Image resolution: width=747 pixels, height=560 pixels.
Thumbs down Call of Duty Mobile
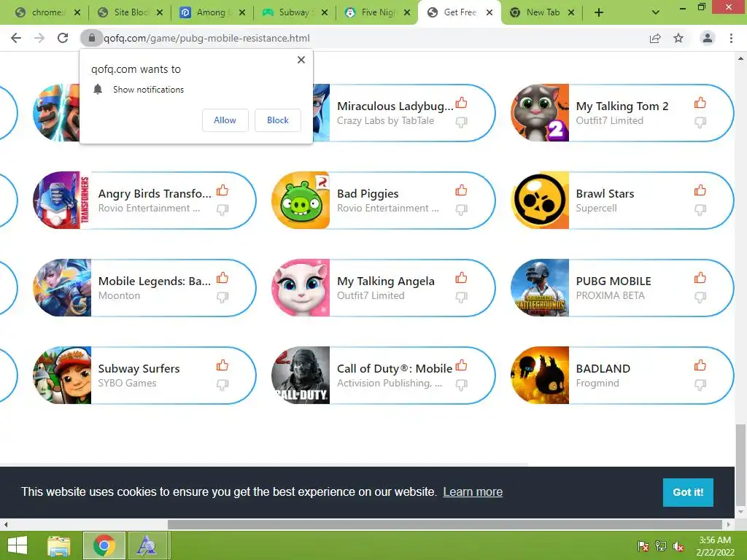pyautogui.click(x=461, y=385)
